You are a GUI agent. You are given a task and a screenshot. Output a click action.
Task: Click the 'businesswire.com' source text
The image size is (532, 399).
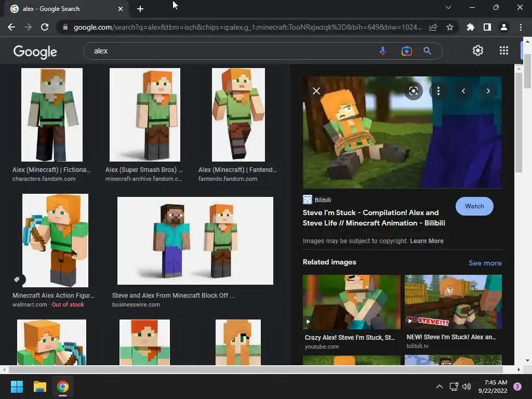pyautogui.click(x=136, y=304)
